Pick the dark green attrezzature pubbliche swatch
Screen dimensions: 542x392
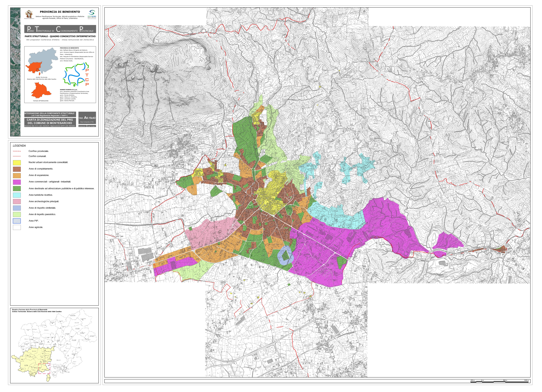[17, 188]
